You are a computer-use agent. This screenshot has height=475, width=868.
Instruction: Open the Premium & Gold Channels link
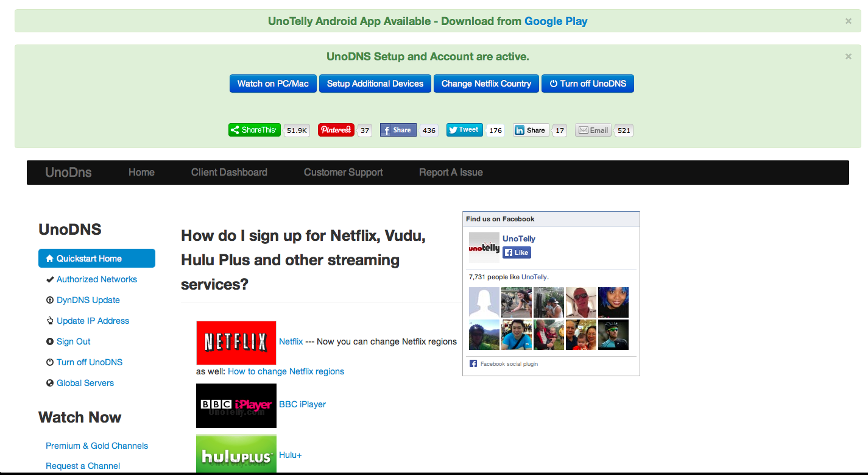[97, 446]
